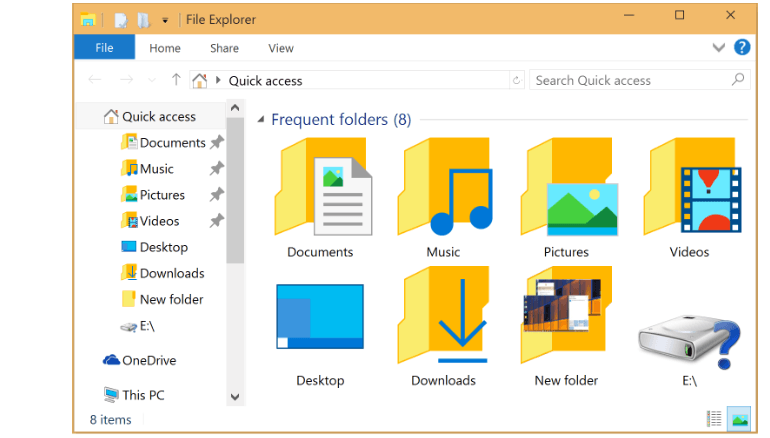Click the blue Help question mark icon

pos(742,48)
